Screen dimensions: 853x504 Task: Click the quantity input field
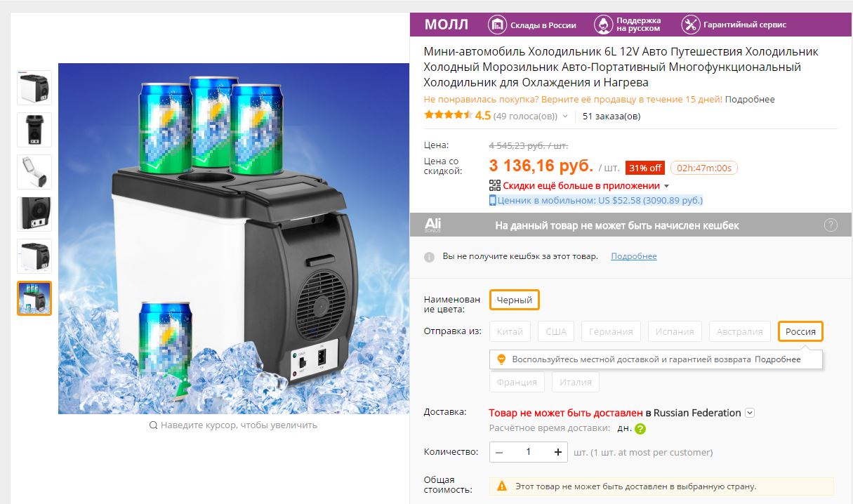tap(529, 452)
